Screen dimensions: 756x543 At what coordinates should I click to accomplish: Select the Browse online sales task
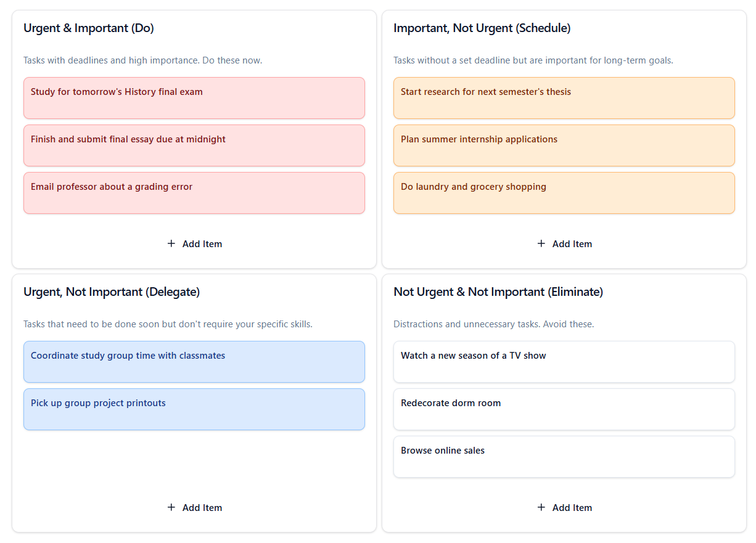tap(564, 457)
